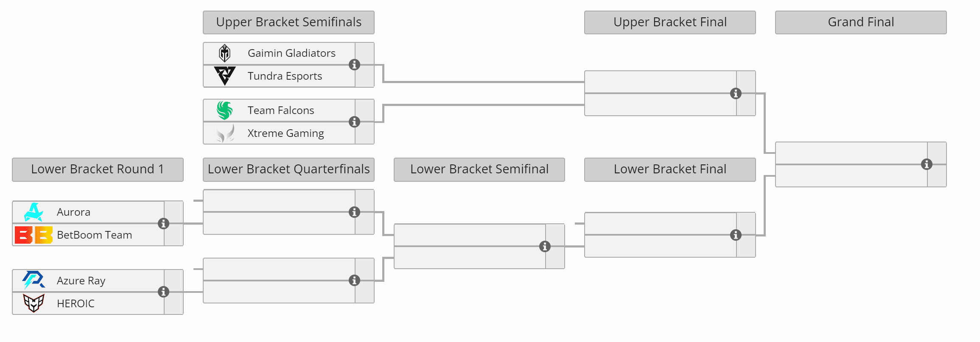The width and height of the screenshot is (980, 342).
Task: Open the Upper Bracket Final match info
Action: 736,93
